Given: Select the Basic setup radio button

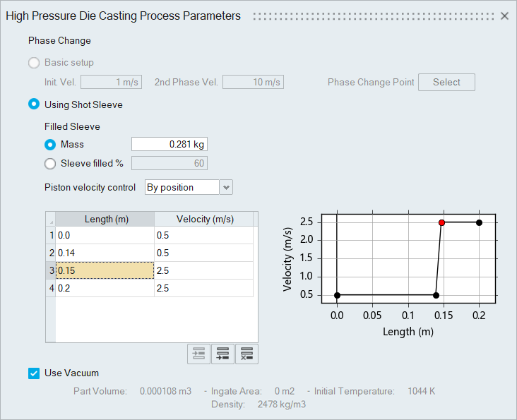Looking at the screenshot, I should tap(34, 63).
